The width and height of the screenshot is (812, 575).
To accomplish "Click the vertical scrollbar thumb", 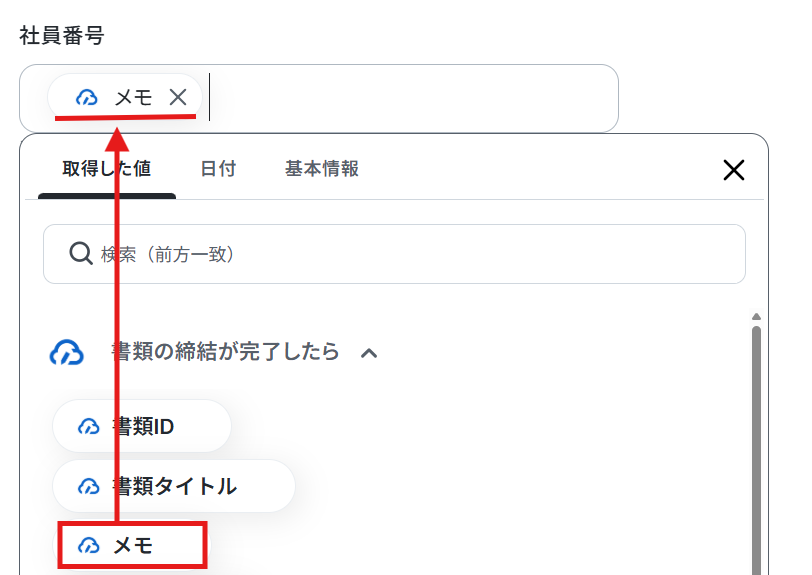I will pos(756,450).
